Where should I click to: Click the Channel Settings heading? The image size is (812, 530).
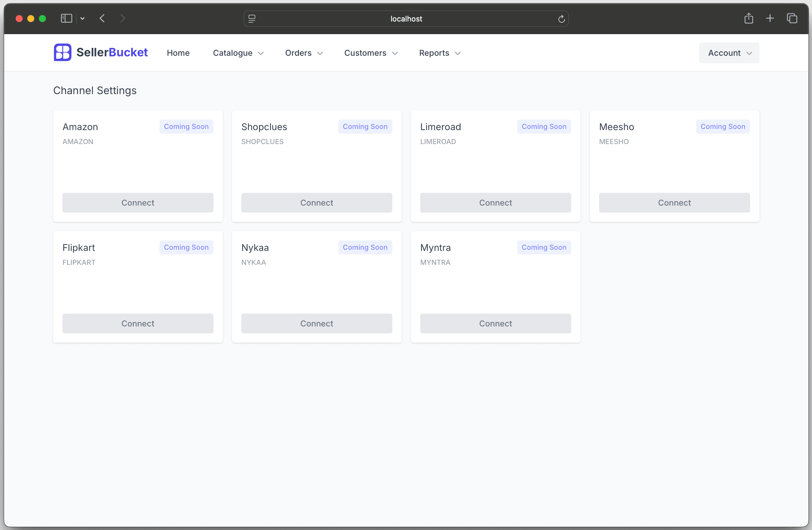coord(95,90)
